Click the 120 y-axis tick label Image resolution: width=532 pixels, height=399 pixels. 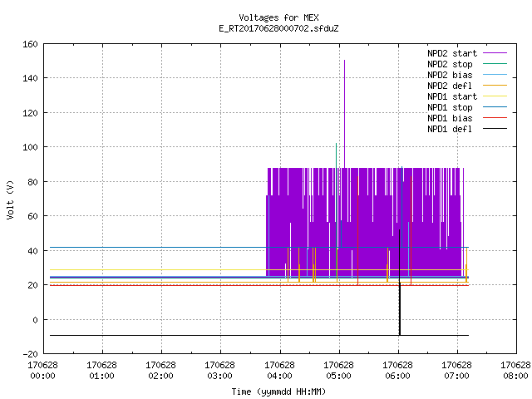click(30, 113)
